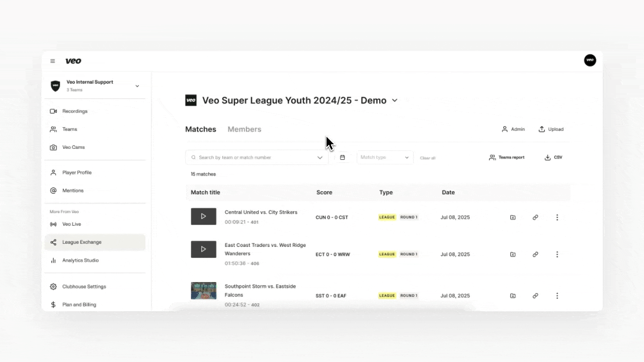
Task: Play the Central United vs. City Strikers thumbnail
Action: click(204, 216)
